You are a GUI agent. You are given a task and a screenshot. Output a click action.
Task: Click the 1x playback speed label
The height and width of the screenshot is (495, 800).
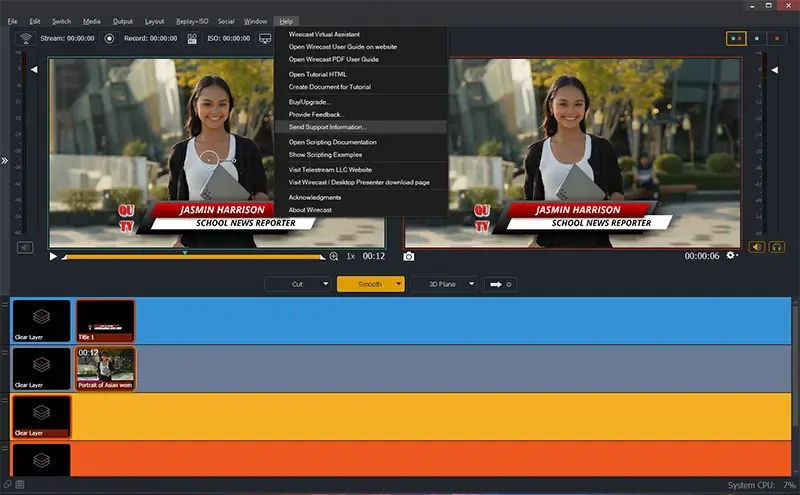(x=351, y=256)
